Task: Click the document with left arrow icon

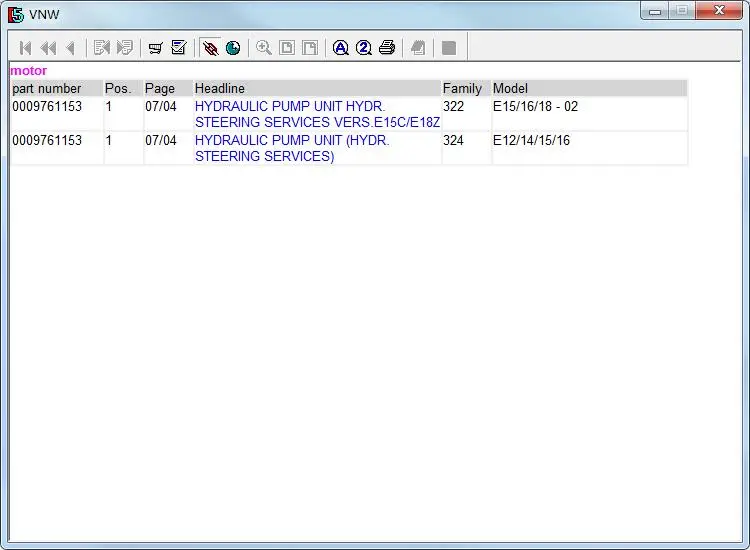Action: (x=102, y=48)
